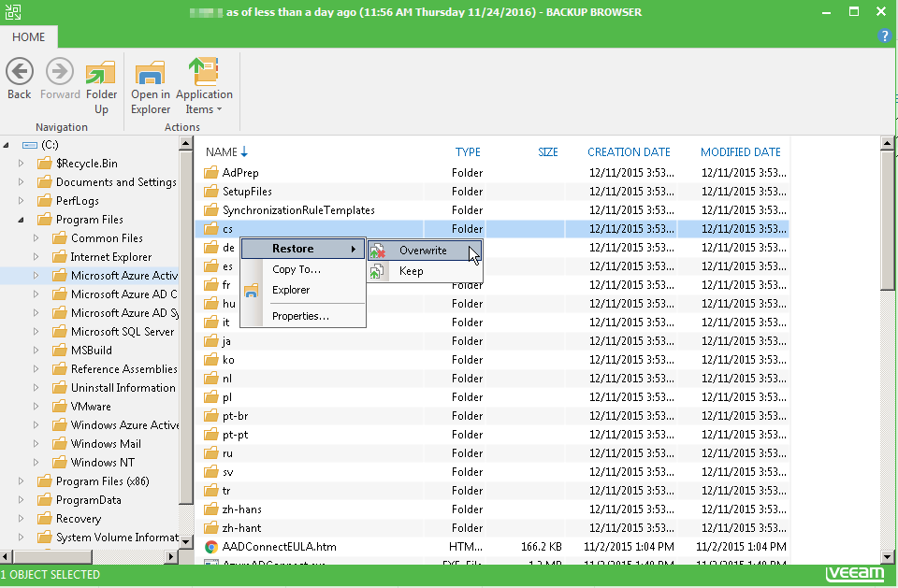
Task: Click the pt-br folder icon
Action: 211,416
